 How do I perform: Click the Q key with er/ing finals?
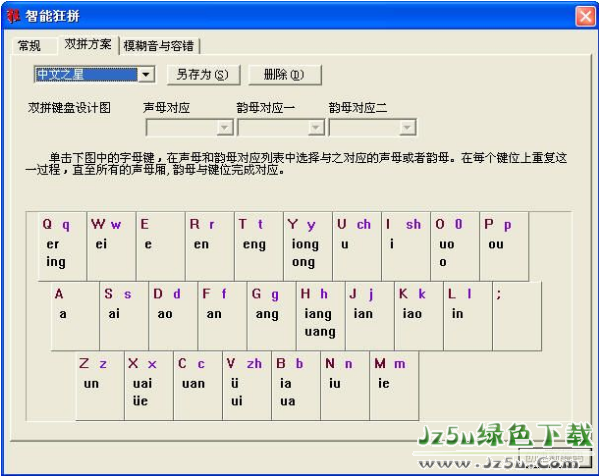pyautogui.click(x=62, y=246)
